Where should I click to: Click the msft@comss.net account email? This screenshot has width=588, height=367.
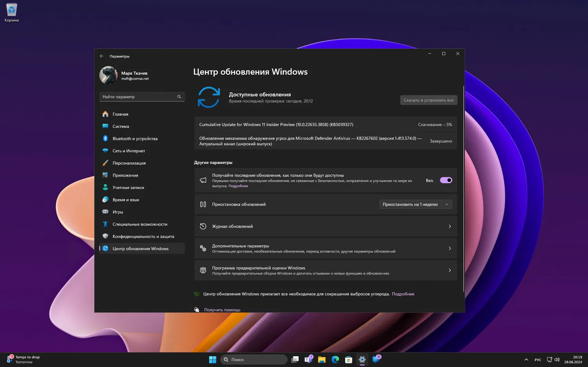point(135,79)
